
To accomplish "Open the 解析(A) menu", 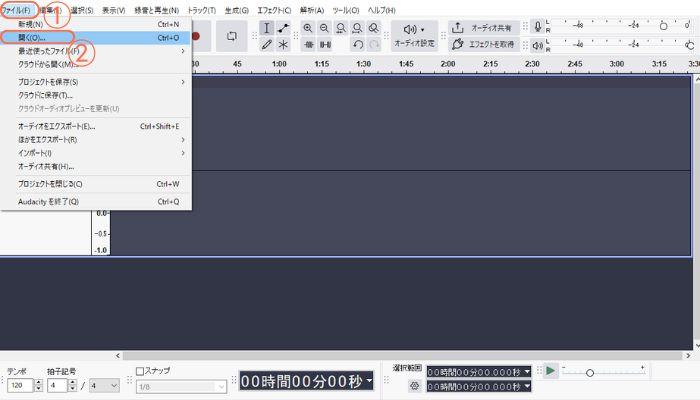I will tap(312, 10).
